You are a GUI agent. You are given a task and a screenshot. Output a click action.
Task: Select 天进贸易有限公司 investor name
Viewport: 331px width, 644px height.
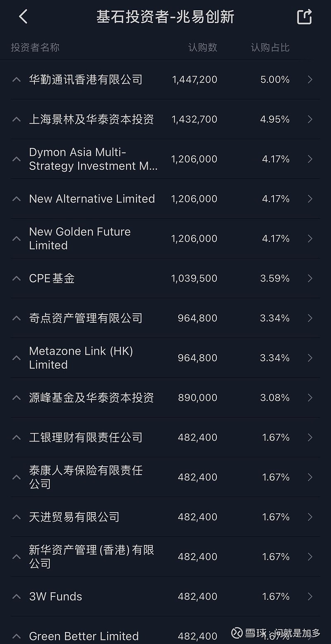(x=74, y=517)
